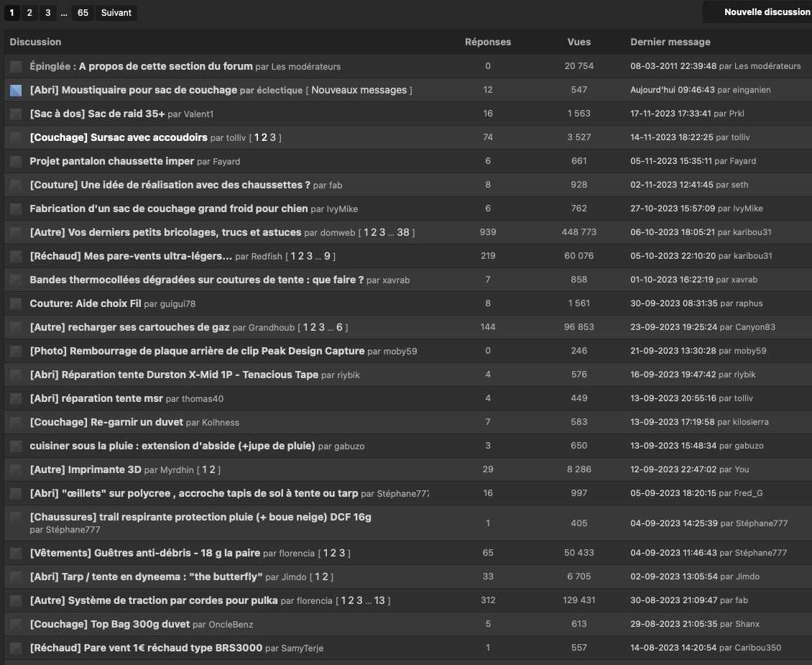This screenshot has height=665, width=812.
Task: Open Sursac avec accoudoirs thread
Action: (119, 137)
